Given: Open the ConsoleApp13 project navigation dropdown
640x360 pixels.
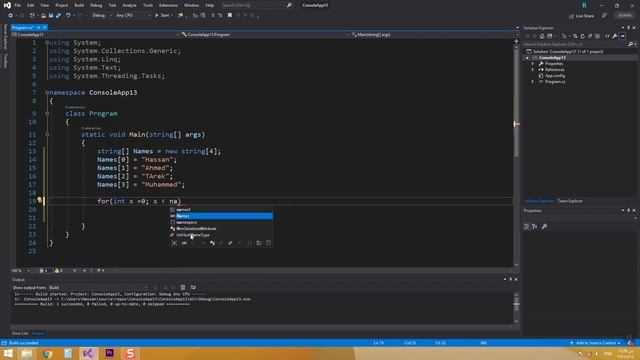Looking at the screenshot, I should 96,35.
